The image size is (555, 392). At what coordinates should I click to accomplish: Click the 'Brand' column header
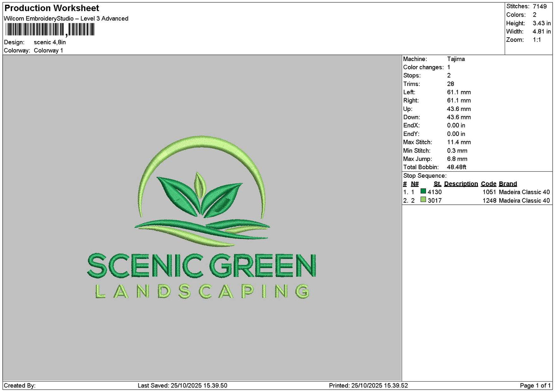508,184
